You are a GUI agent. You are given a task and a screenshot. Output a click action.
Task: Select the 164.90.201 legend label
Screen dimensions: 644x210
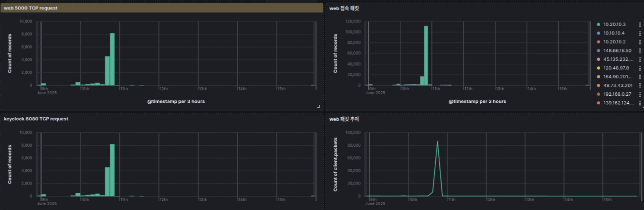pos(618,77)
